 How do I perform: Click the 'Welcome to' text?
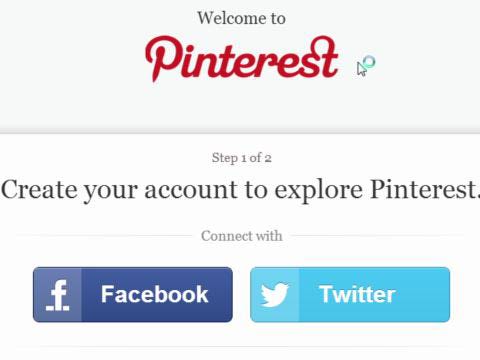[x=241, y=18]
